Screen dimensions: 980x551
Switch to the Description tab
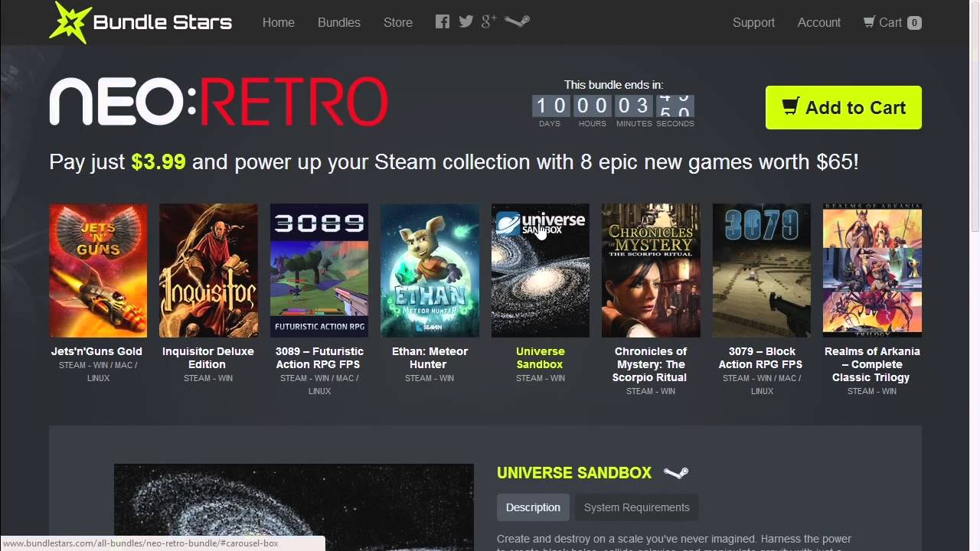pyautogui.click(x=533, y=507)
